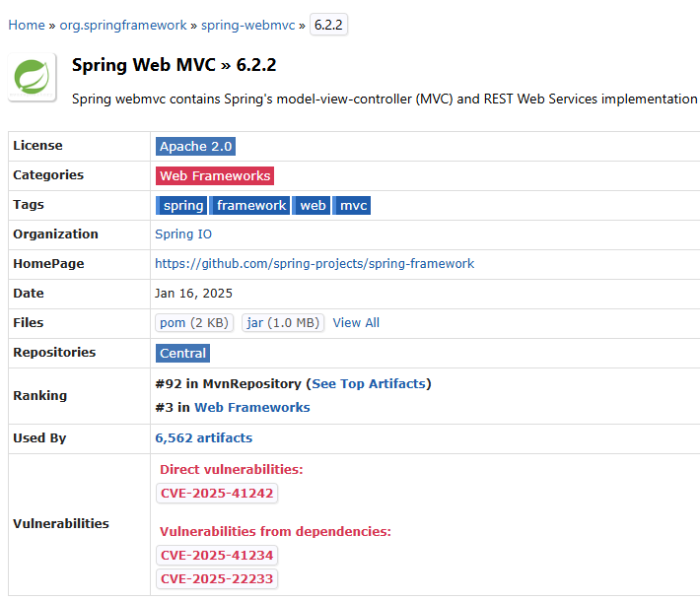Click the 6.2.2 version breadcrumb box
The image size is (700, 601).
pyautogui.click(x=328, y=25)
